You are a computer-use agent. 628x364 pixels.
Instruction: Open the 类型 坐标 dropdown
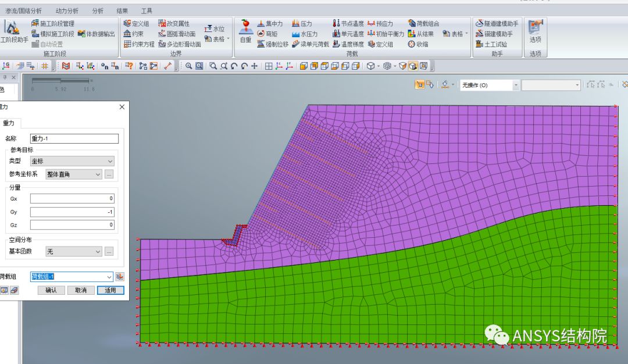pyautogui.click(x=73, y=161)
